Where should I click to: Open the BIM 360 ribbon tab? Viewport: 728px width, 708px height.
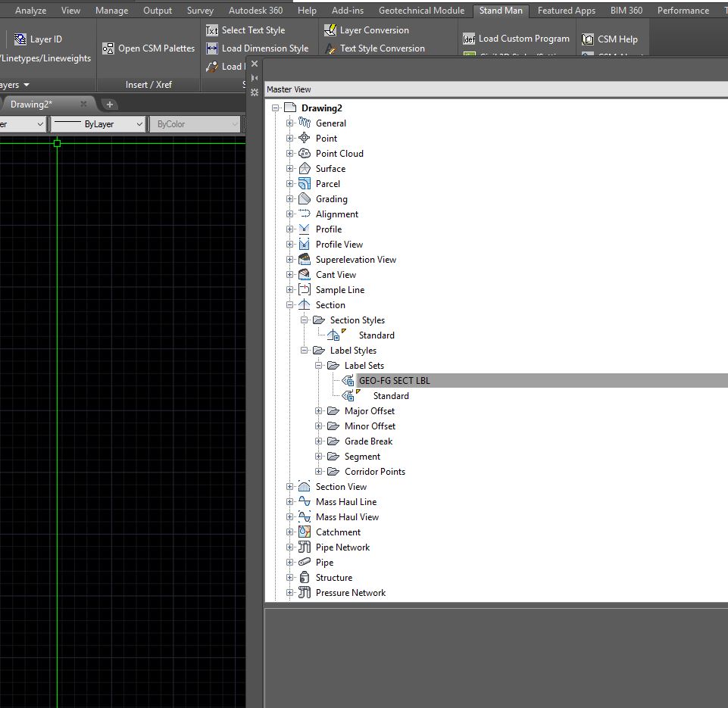coord(626,10)
